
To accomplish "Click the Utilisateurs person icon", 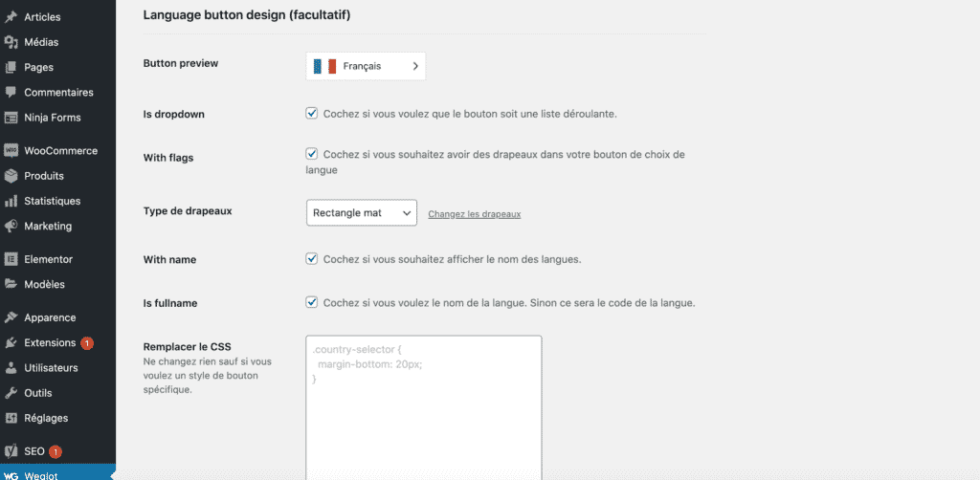I will (x=11, y=367).
